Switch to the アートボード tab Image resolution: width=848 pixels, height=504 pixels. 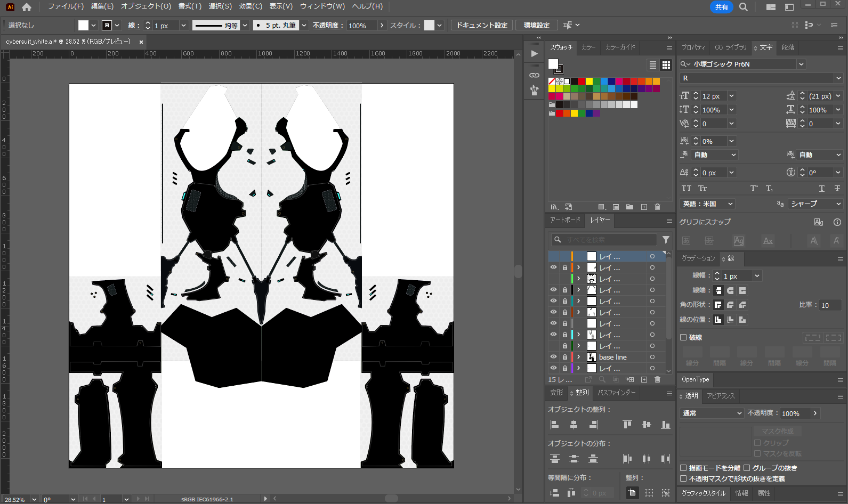point(565,220)
